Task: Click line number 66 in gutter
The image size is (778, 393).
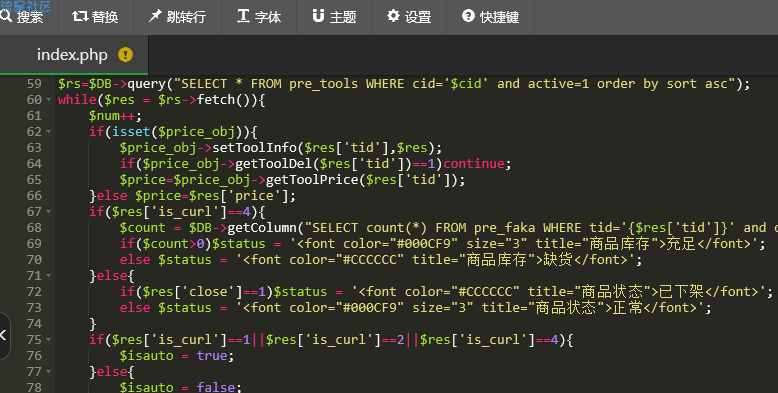Action: coord(34,196)
